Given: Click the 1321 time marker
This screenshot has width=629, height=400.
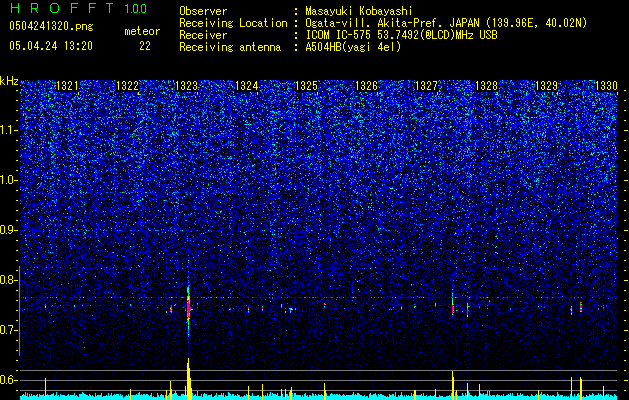Looking at the screenshot, I should point(67,86).
